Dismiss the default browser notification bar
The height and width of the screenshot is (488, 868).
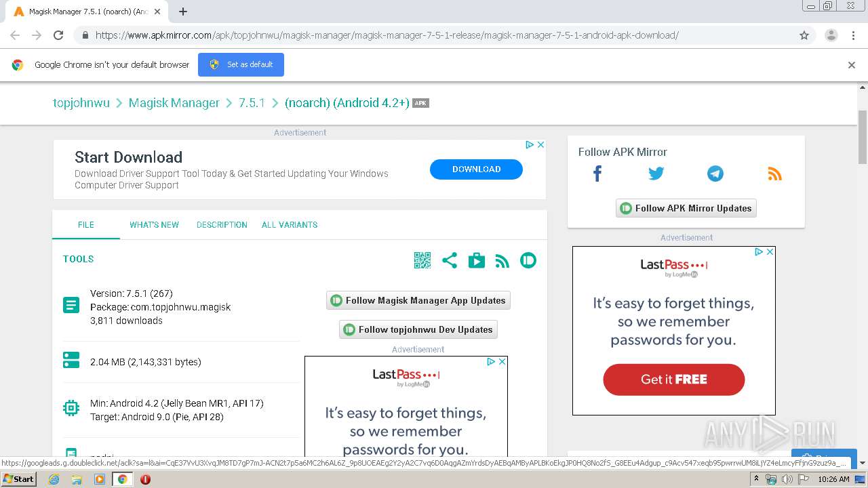tap(852, 65)
